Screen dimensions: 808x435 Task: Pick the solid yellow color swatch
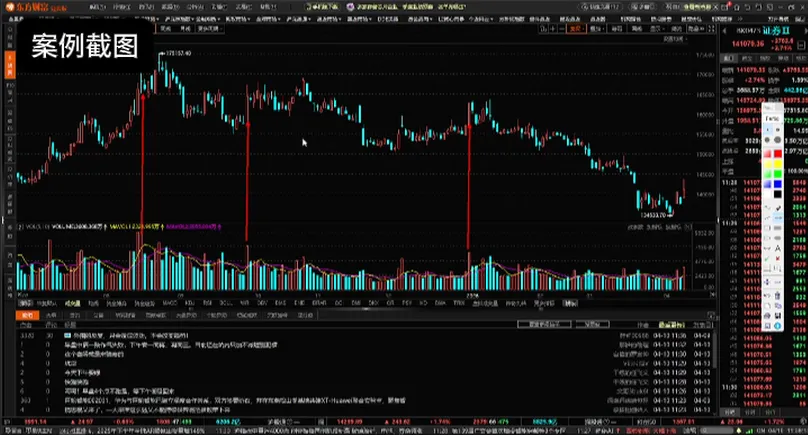point(778,164)
